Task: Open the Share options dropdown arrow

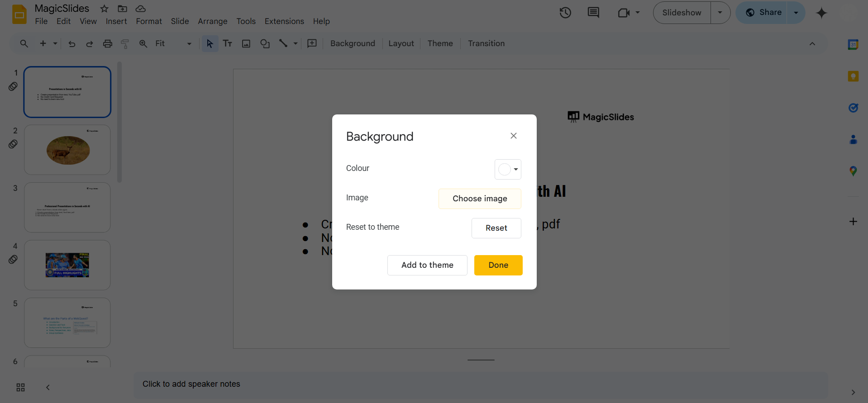Action: tap(796, 13)
